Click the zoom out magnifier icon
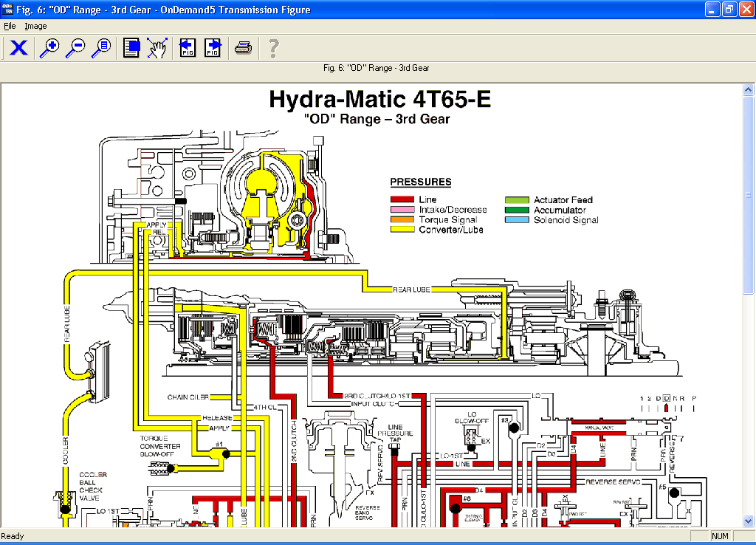 (x=75, y=48)
